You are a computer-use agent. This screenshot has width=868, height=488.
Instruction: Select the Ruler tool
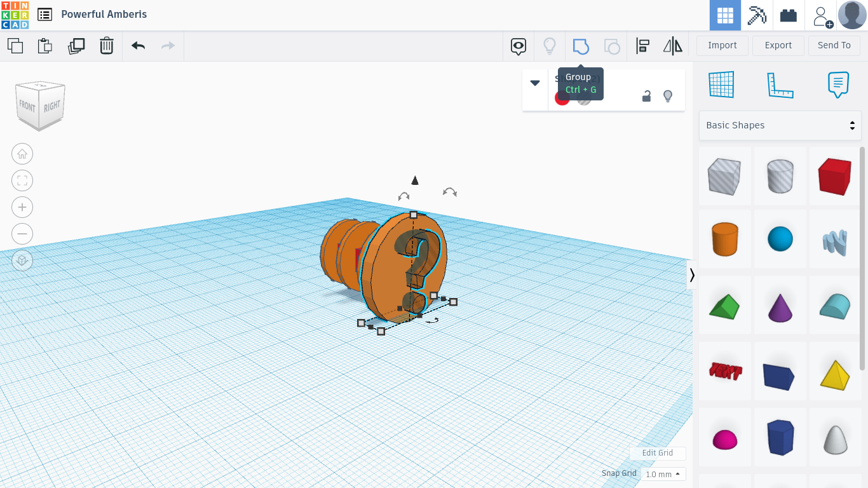[780, 85]
